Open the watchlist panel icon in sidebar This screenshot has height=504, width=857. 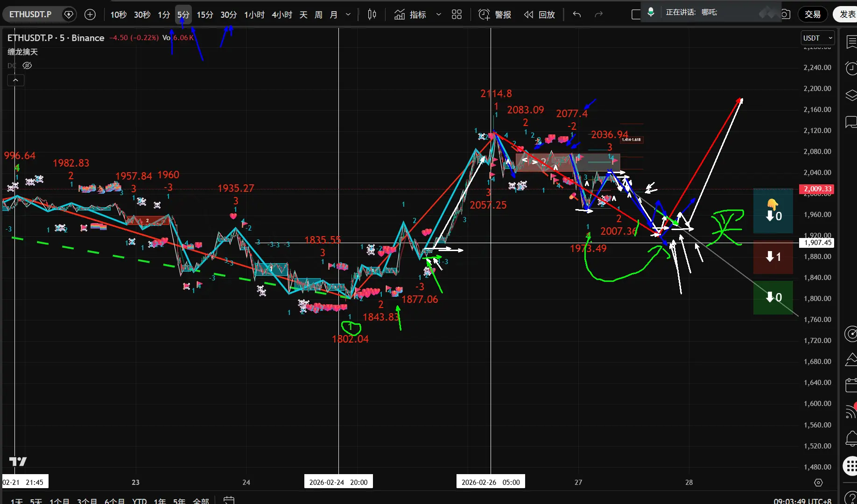click(x=851, y=42)
